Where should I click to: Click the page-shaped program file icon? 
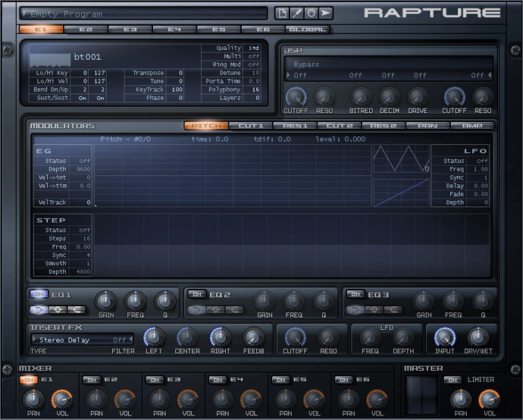(282, 14)
